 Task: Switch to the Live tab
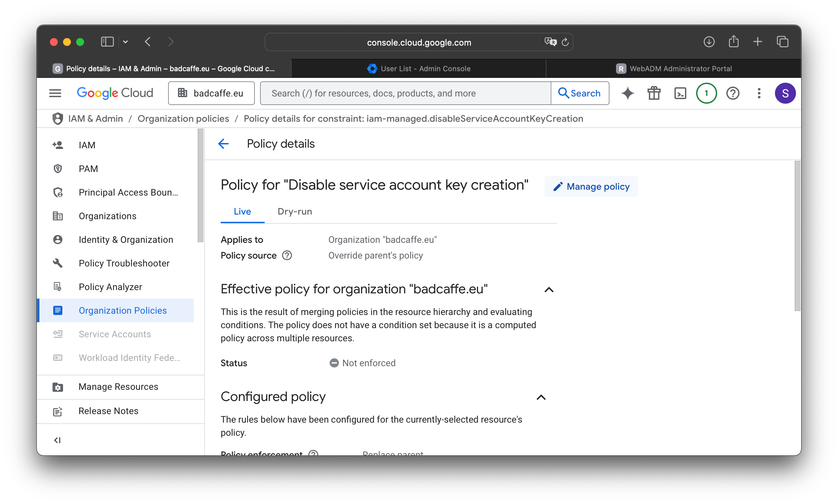pyautogui.click(x=242, y=212)
